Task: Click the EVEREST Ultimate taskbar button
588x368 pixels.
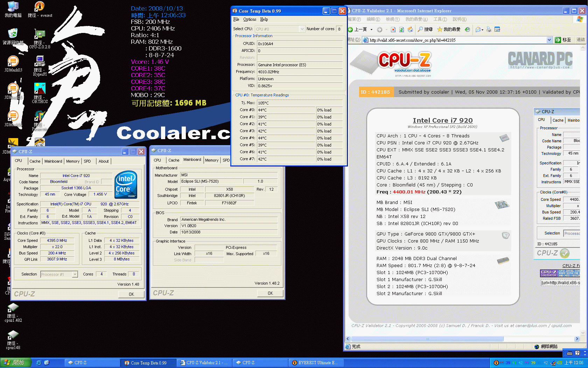Action: (x=316, y=363)
